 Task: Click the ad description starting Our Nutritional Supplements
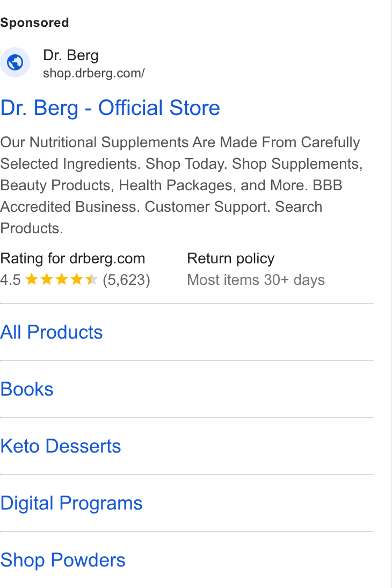182,185
